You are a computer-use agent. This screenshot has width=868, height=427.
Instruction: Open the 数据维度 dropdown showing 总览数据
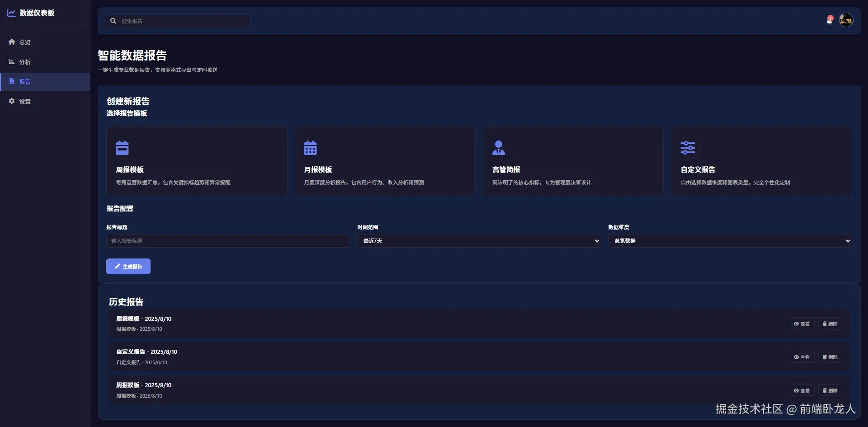730,241
